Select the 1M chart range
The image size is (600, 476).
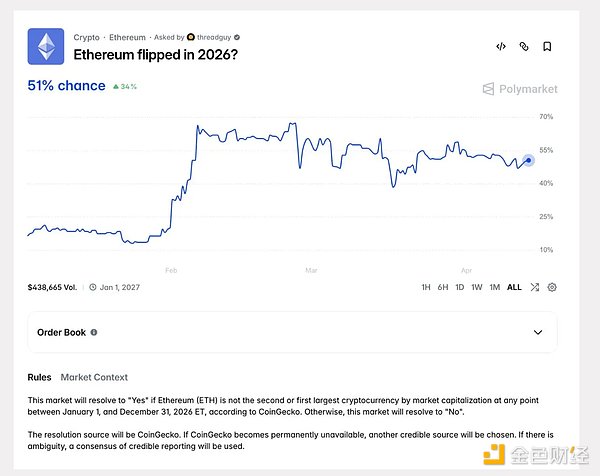point(494,287)
